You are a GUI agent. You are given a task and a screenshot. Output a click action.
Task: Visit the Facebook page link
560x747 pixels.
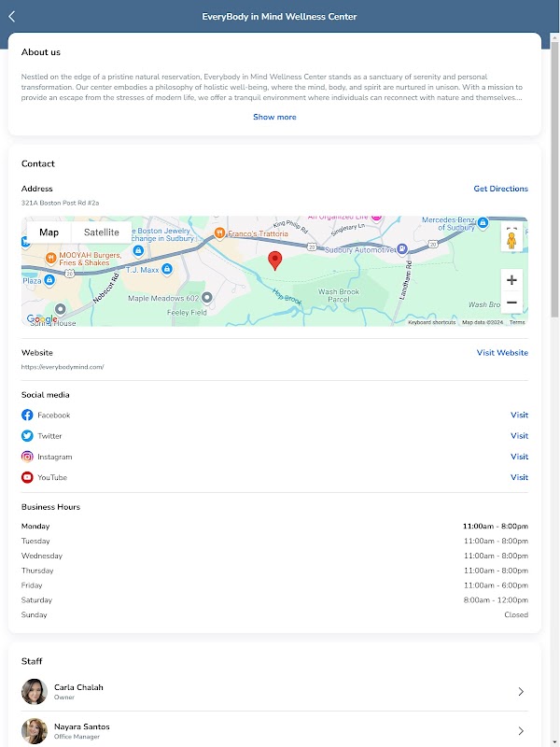(520, 415)
